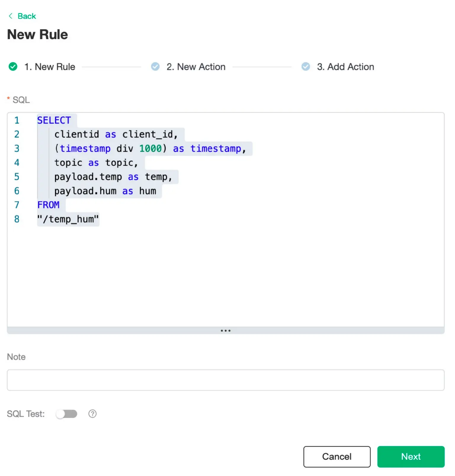Go to the 2. New Action step
Screen dimensions: 455x476
[196, 67]
